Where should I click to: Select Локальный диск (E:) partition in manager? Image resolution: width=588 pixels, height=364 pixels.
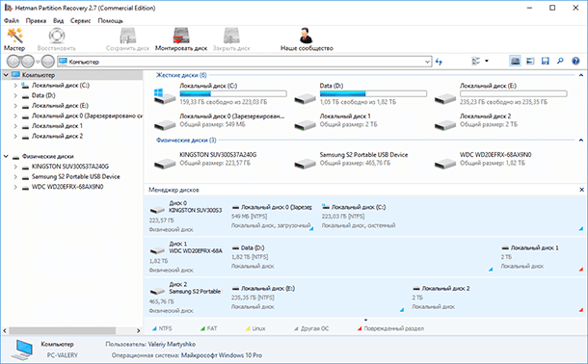317,299
